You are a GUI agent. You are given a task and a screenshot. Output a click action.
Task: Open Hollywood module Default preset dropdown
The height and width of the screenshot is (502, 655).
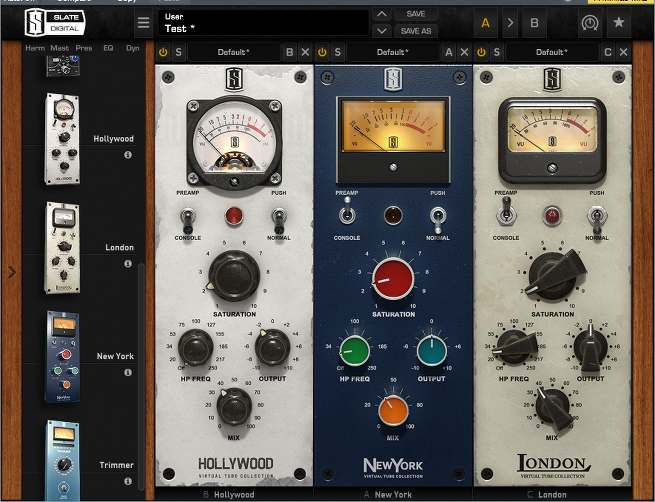234,52
